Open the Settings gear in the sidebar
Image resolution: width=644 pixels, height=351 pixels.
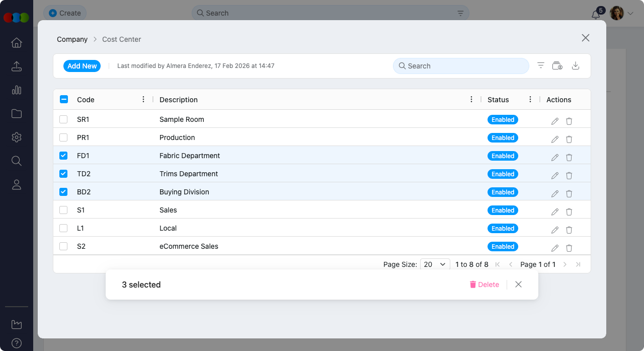16,137
